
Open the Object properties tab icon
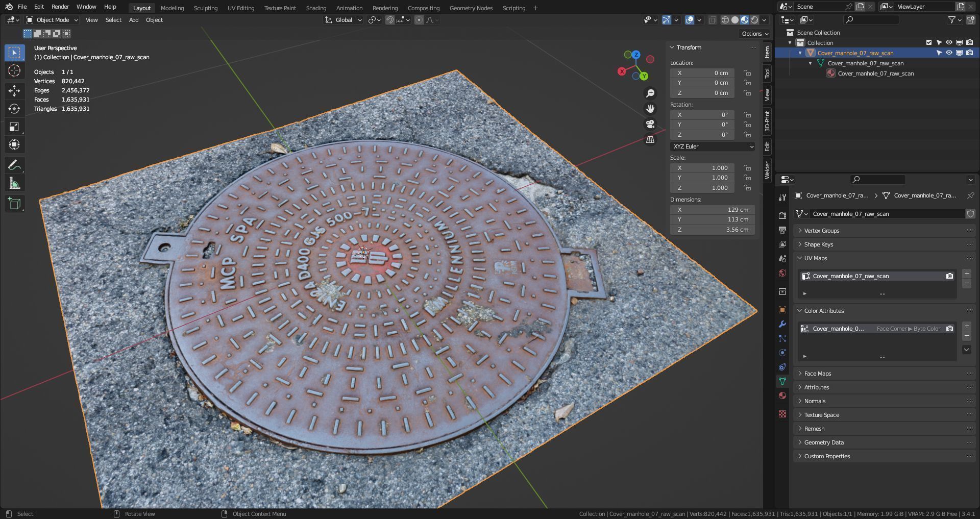(x=782, y=310)
